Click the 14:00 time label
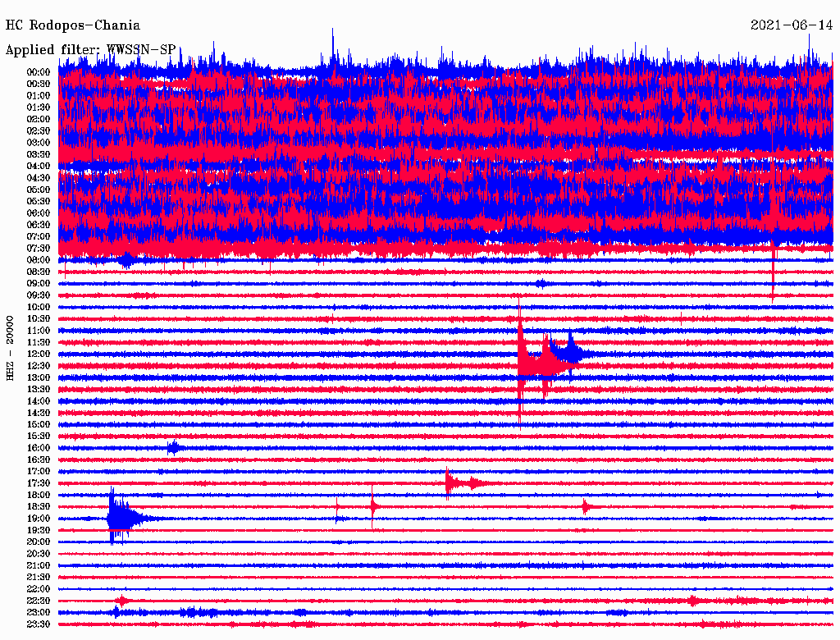 39,401
